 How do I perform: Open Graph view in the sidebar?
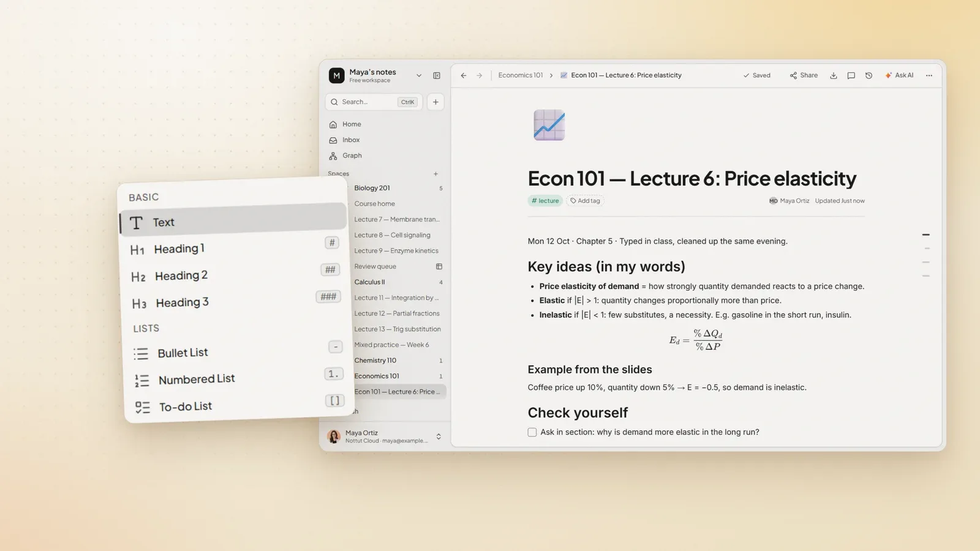(385, 156)
